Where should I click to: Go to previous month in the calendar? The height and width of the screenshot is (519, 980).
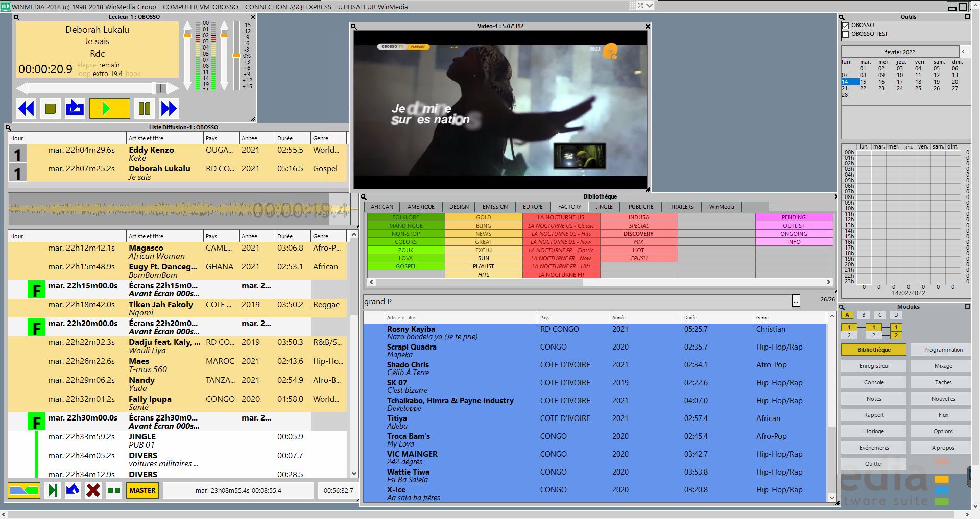coord(963,52)
